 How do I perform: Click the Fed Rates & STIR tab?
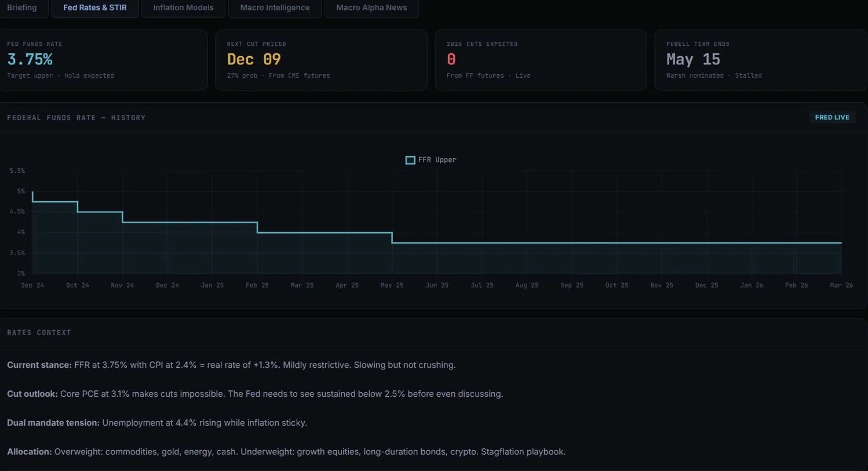click(x=95, y=8)
